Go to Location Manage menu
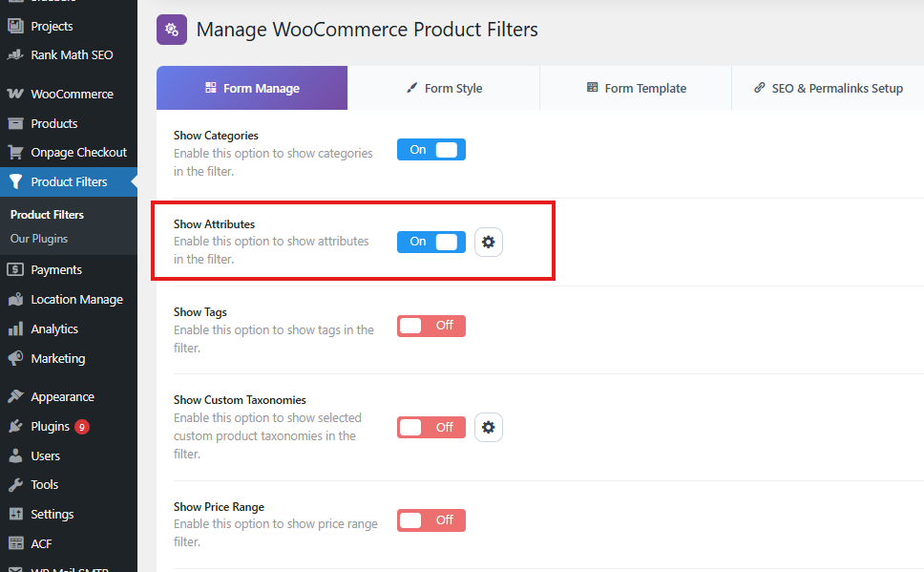This screenshot has width=924, height=572. [x=76, y=299]
